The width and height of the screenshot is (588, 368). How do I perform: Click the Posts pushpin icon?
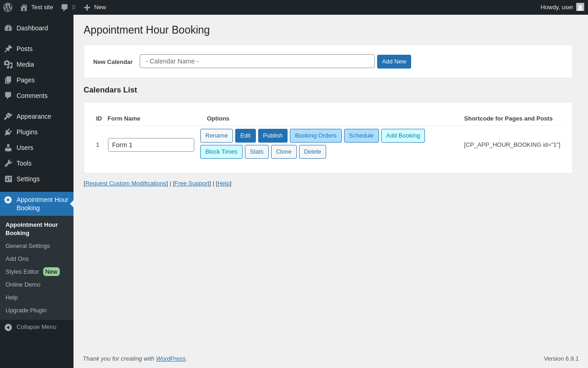(x=8, y=49)
